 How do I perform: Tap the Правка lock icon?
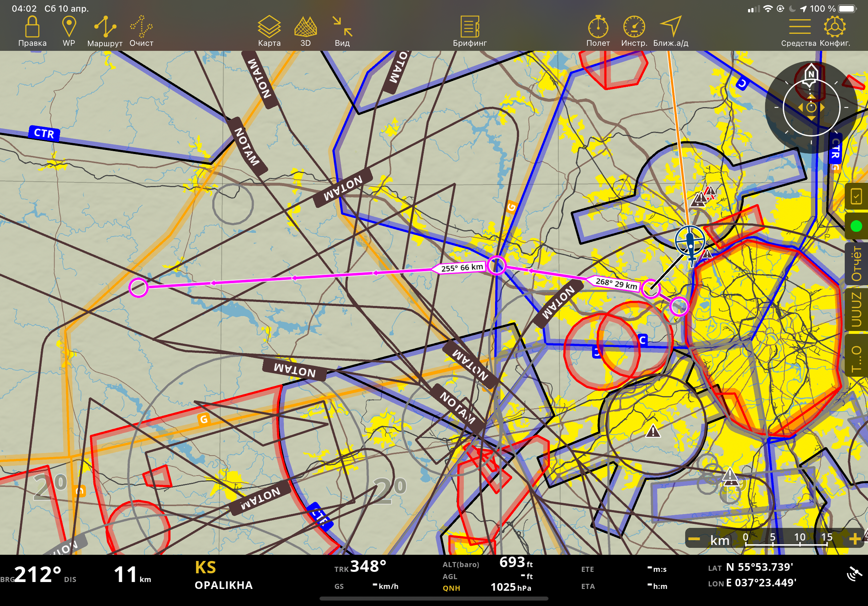[x=32, y=27]
